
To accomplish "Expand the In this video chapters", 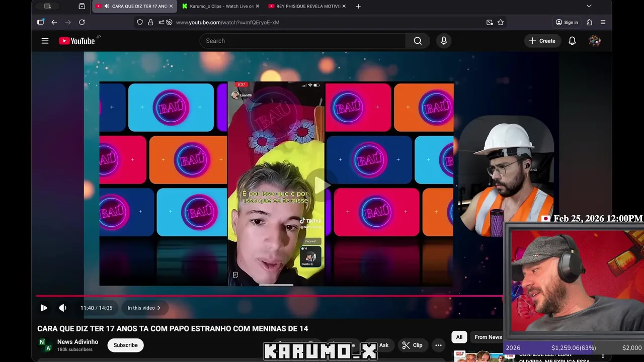I will pyautogui.click(x=144, y=308).
